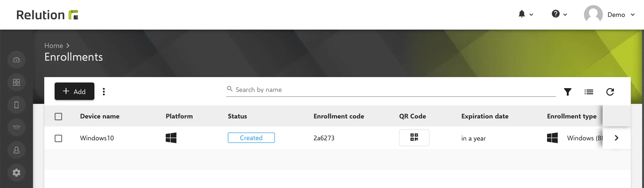
Task: Open the devices phone sidebar icon
Action: [16, 105]
